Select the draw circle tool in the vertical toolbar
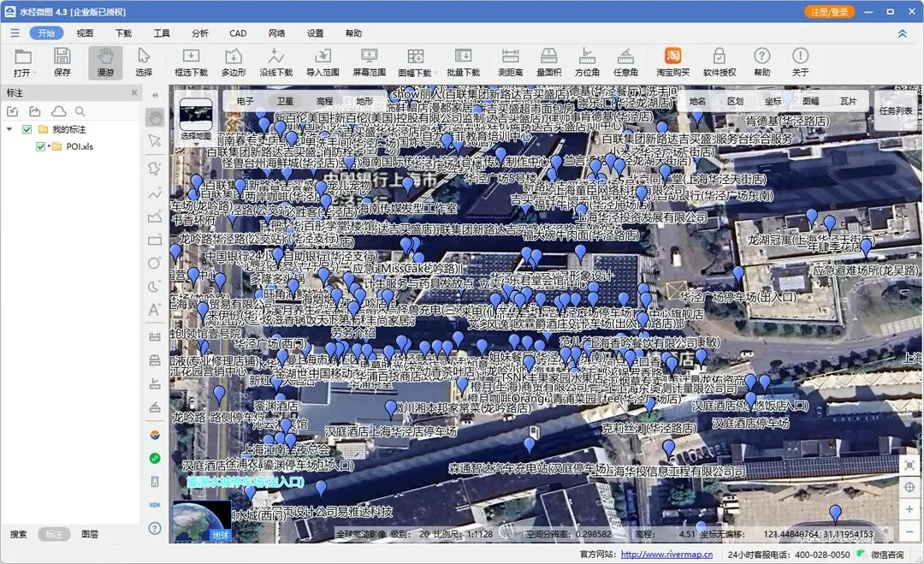The image size is (924, 564). coord(154,263)
